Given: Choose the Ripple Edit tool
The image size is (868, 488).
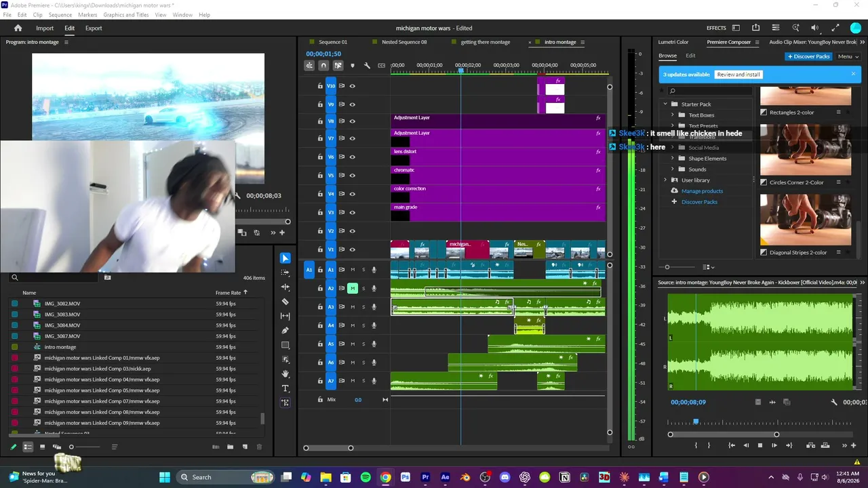Looking at the screenshot, I should [285, 287].
